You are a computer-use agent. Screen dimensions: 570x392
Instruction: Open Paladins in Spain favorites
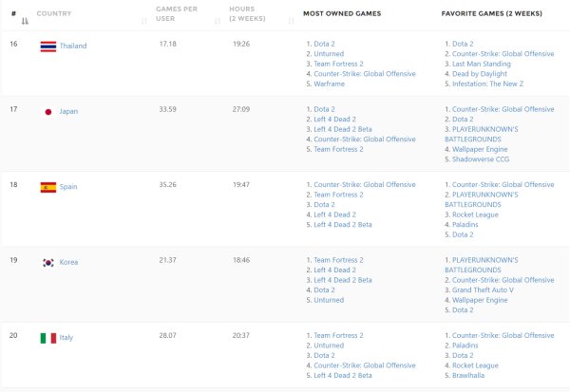[x=465, y=225]
